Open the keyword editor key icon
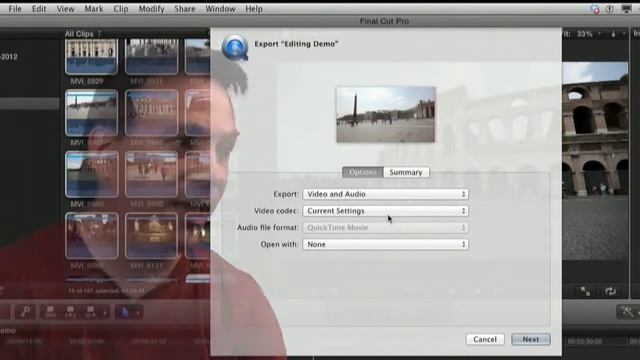Screen dimensions: 640x360 point(25,312)
